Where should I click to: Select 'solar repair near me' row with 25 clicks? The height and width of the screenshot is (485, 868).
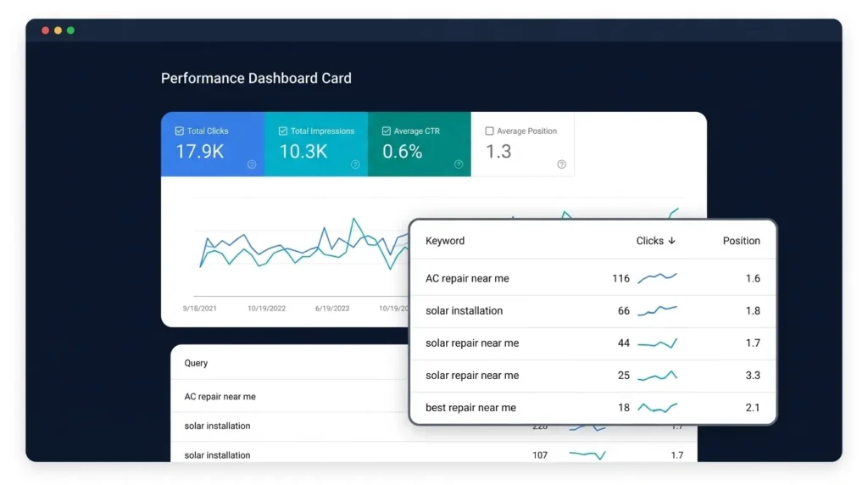coord(593,376)
